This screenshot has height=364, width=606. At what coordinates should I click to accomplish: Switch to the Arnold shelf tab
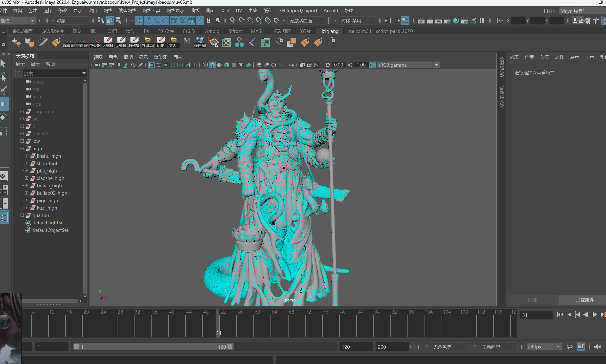(212, 31)
